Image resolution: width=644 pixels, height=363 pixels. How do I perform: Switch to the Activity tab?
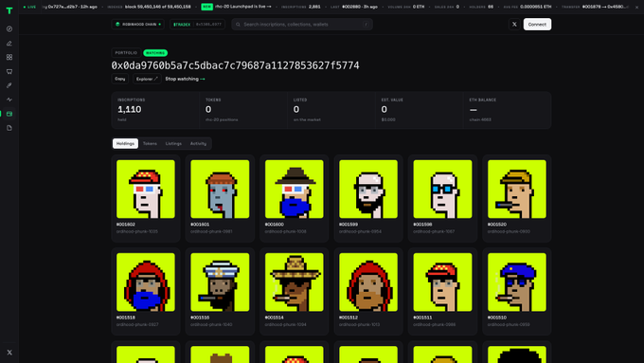point(198,143)
